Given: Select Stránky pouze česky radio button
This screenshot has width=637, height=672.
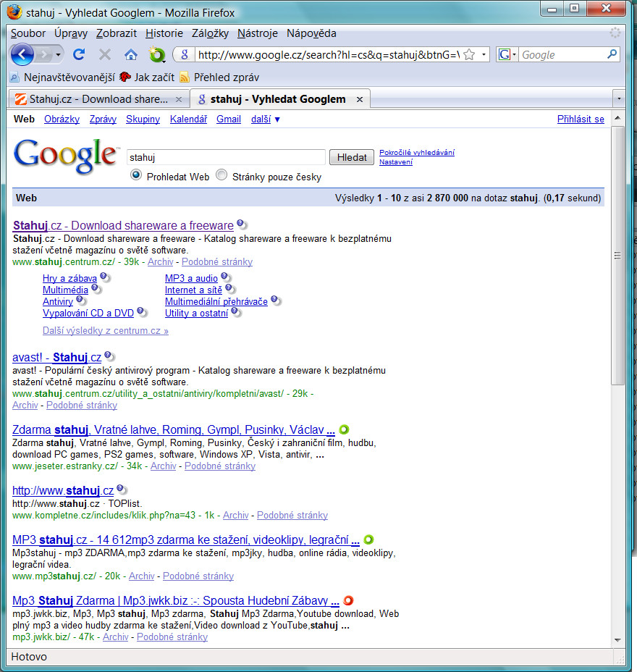Looking at the screenshot, I should click(222, 175).
